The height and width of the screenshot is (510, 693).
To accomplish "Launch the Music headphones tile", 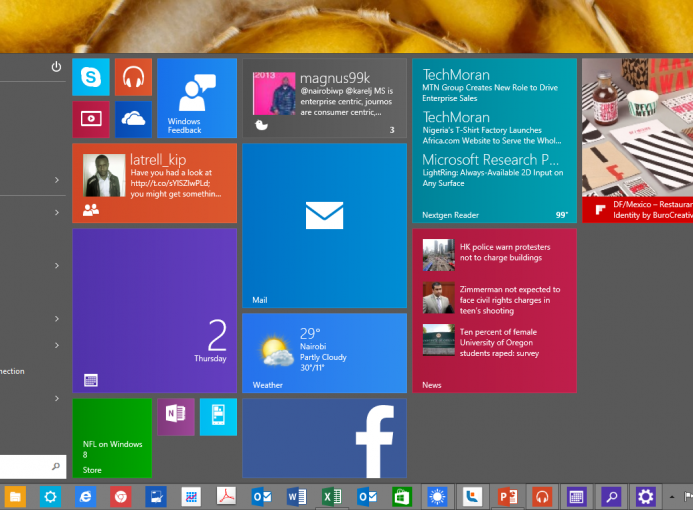I will pos(133,77).
